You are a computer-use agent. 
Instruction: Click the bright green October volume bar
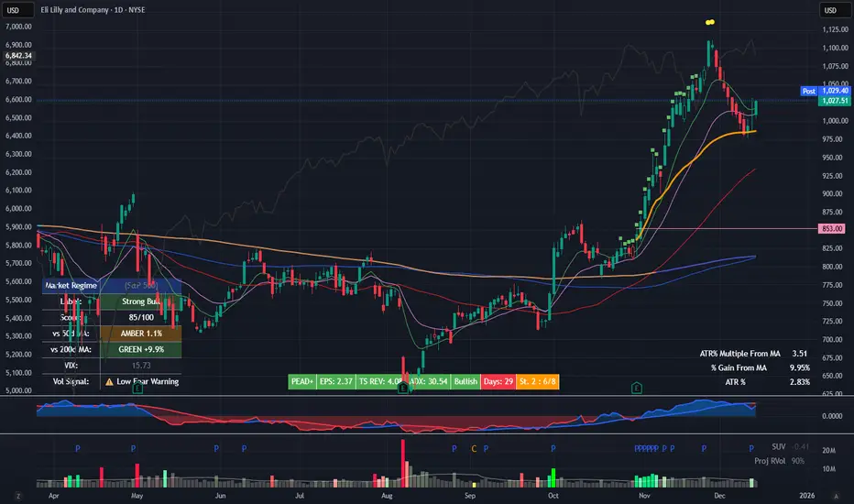click(x=553, y=477)
